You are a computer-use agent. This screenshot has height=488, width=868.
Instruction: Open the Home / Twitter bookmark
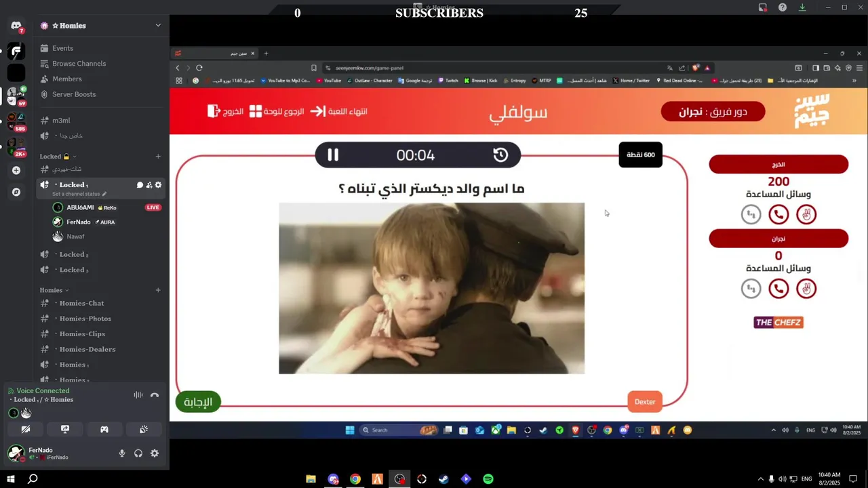[631, 81]
